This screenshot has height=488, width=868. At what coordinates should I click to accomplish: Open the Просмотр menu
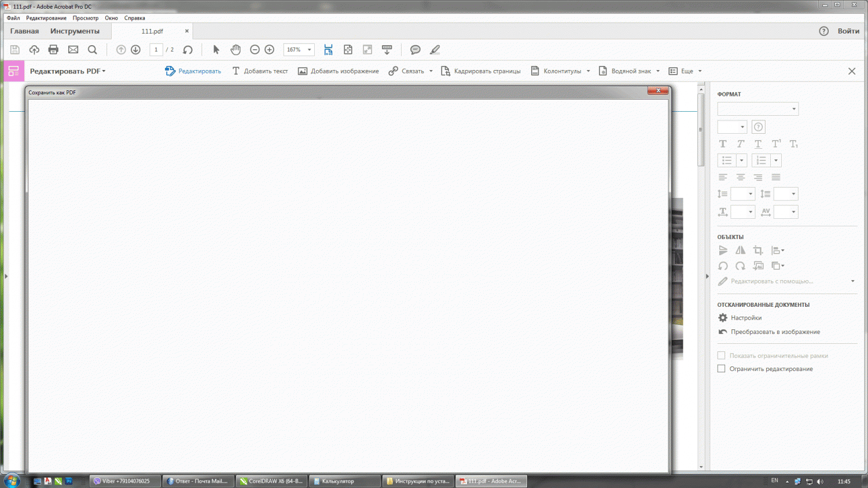[86, 18]
